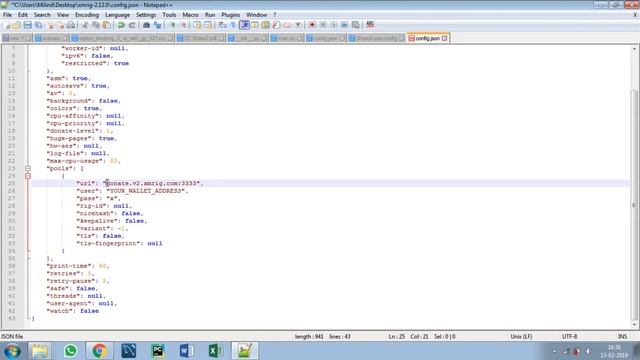Click the Copy toolbar icon

(96, 25)
